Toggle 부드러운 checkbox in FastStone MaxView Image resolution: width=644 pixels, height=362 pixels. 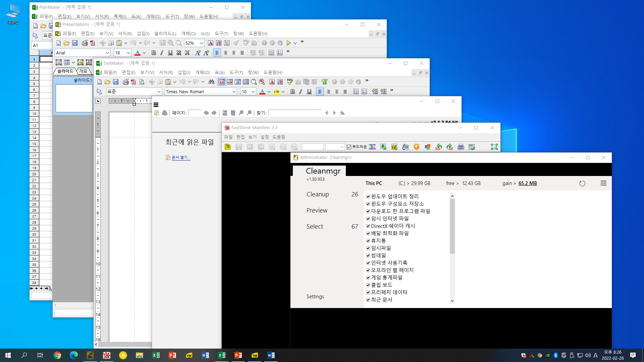point(349,147)
